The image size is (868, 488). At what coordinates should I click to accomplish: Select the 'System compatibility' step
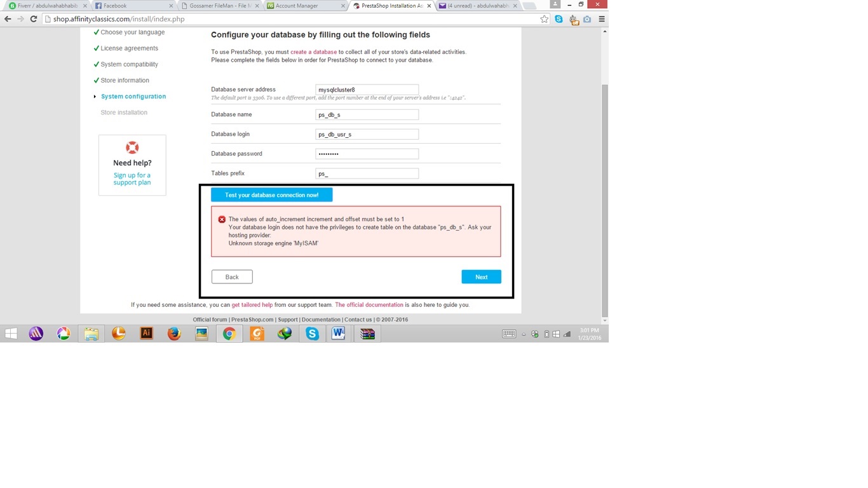point(129,64)
